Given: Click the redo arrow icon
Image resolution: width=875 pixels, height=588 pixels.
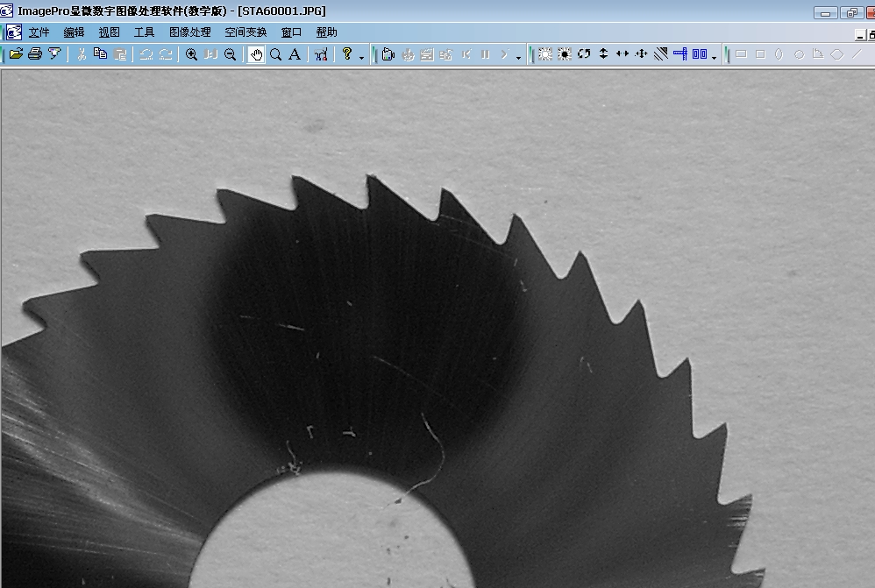Looking at the screenshot, I should coord(166,54).
